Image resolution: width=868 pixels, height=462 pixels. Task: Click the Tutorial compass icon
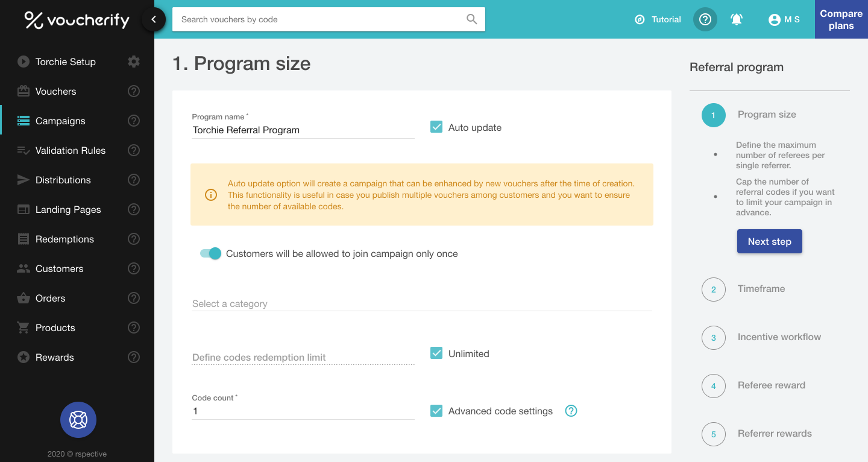(640, 19)
